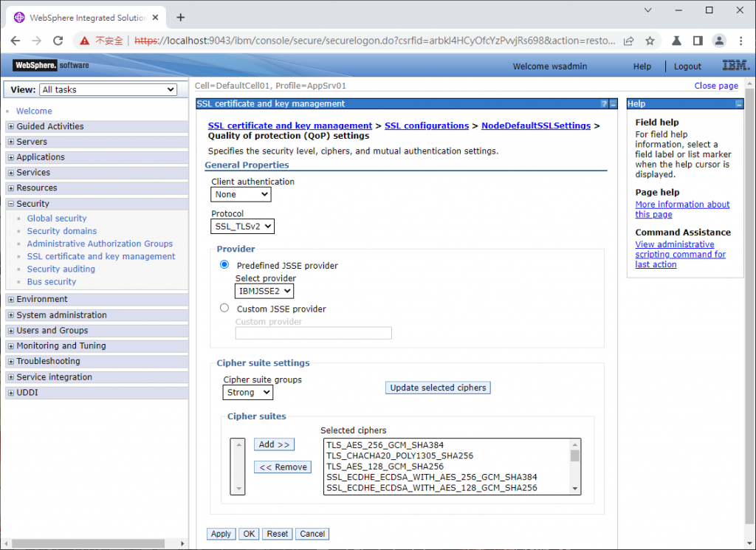Open Global security in the navigation
Viewport: 756px width, 550px height.
click(x=57, y=219)
